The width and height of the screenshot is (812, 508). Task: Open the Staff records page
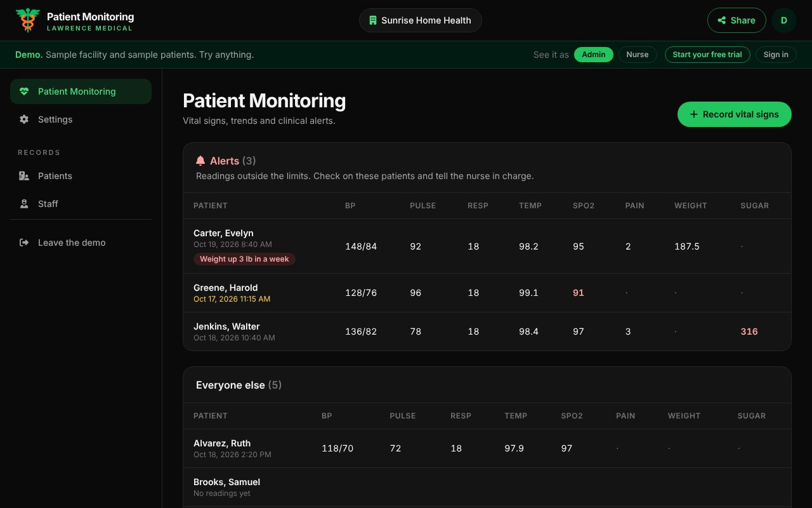[81, 204]
